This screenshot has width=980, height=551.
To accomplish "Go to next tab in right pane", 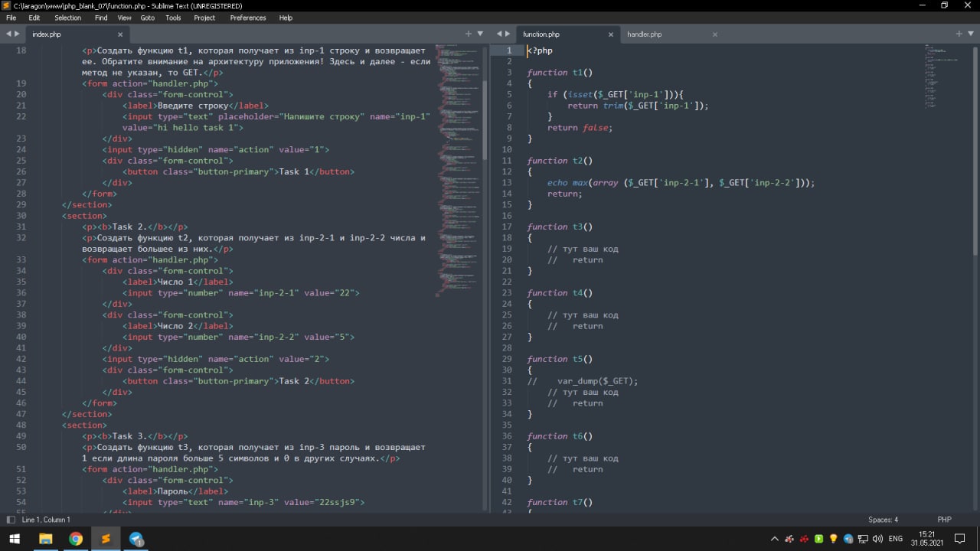I will (x=508, y=34).
